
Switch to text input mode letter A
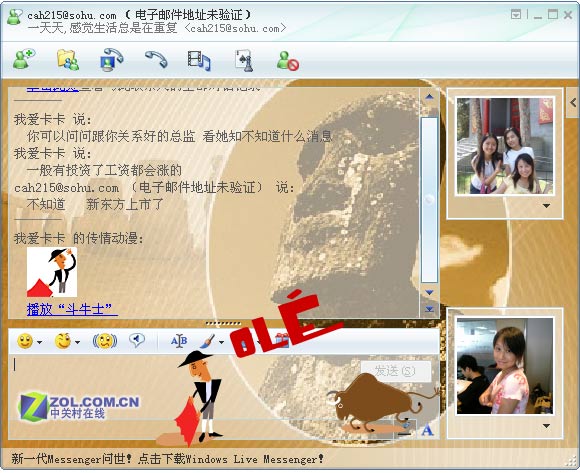427,430
